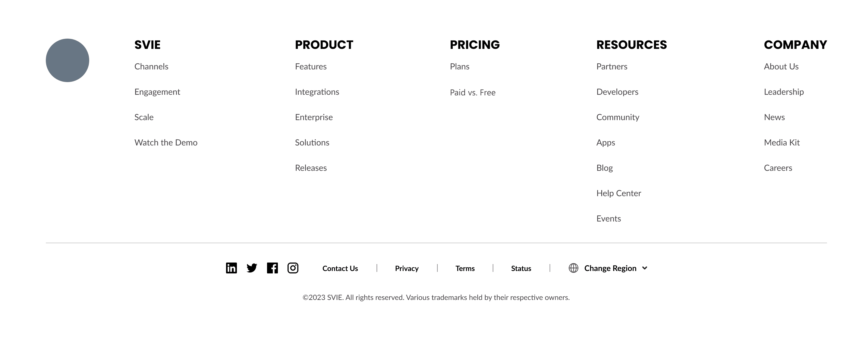Open the Media Kit link

point(782,143)
